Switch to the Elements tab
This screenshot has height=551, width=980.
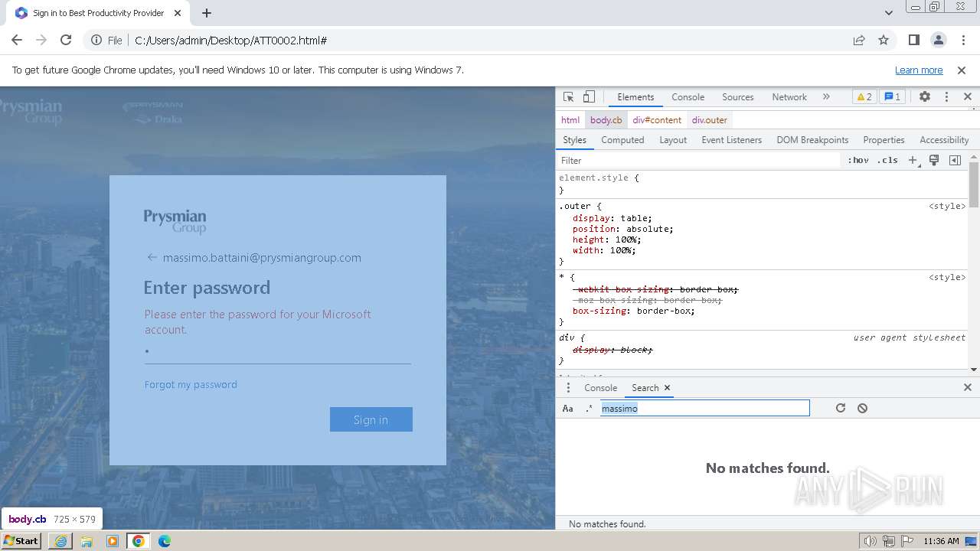(x=635, y=97)
